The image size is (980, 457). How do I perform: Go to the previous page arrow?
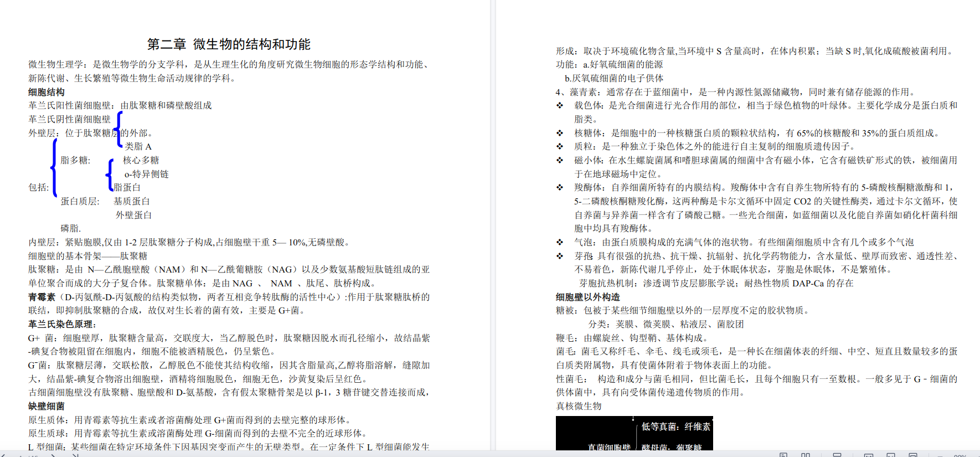pyautogui.click(x=3, y=455)
